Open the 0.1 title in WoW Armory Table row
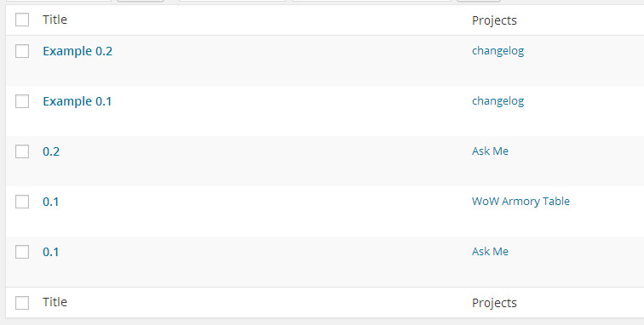 [51, 202]
